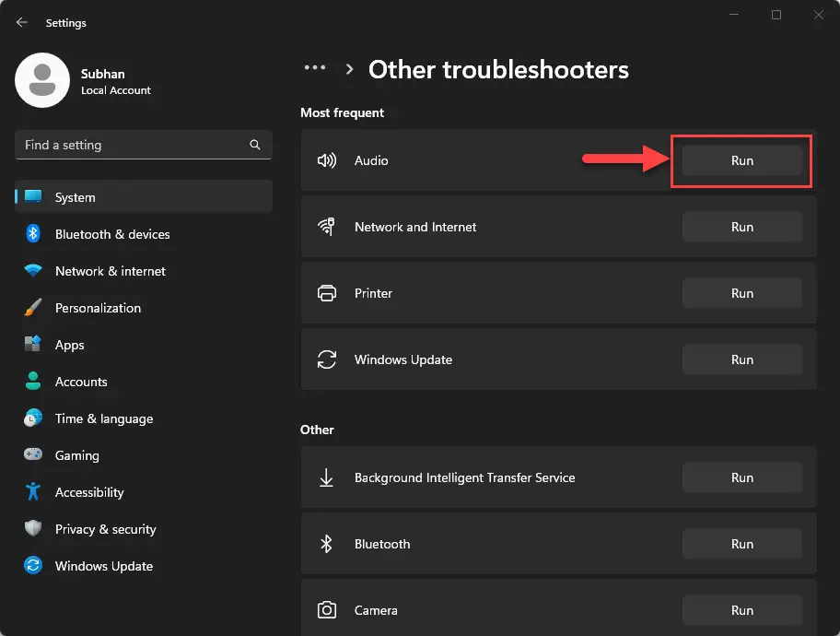
Task: Minimize the Settings window
Action: [x=734, y=15]
